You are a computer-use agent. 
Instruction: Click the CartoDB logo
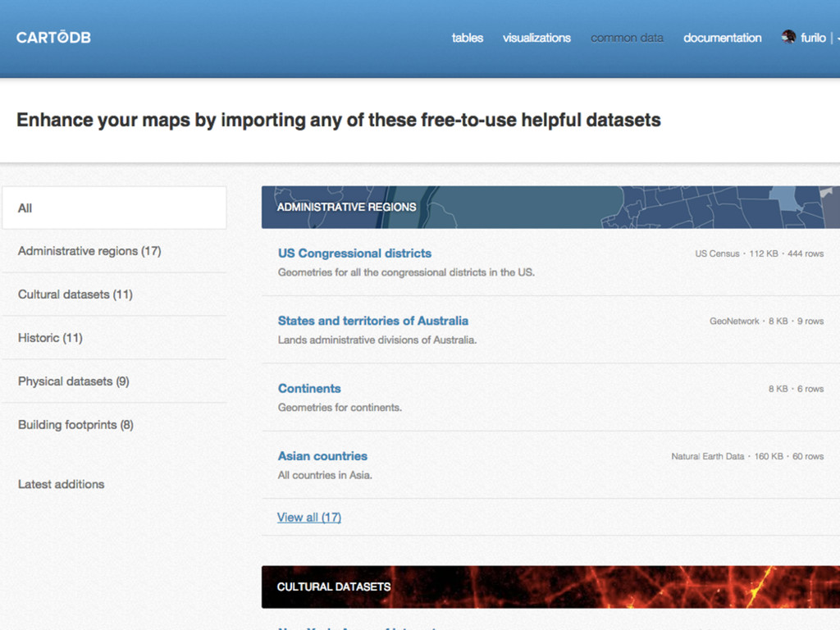coord(53,38)
